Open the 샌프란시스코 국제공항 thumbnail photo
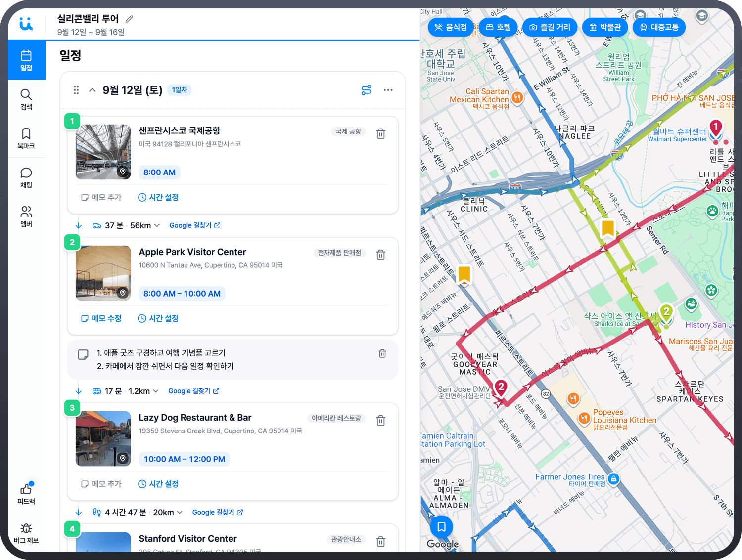 tap(103, 152)
